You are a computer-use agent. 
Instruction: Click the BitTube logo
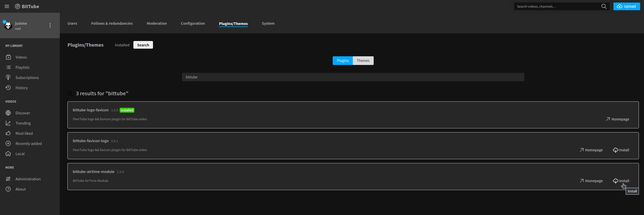pos(27,6)
